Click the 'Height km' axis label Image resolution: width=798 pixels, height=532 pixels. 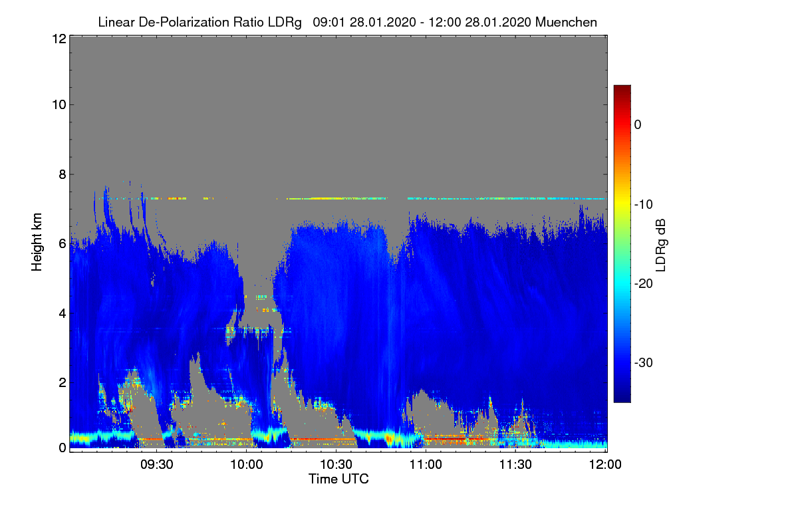pyautogui.click(x=36, y=242)
